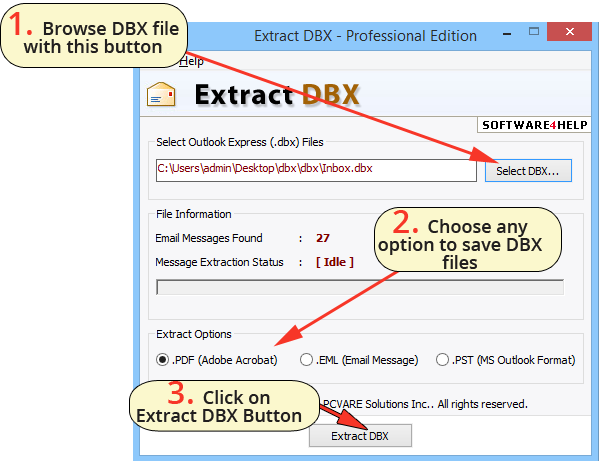The width and height of the screenshot is (599, 461).
Task: Open the Help menu
Action: tap(191, 61)
